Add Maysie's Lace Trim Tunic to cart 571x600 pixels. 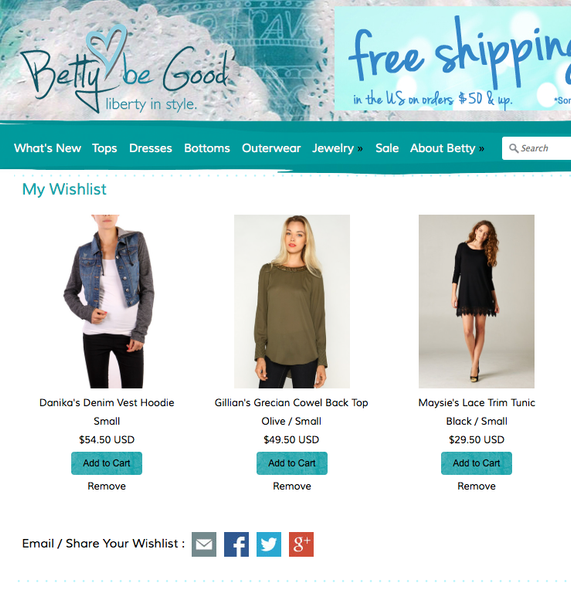pos(476,463)
